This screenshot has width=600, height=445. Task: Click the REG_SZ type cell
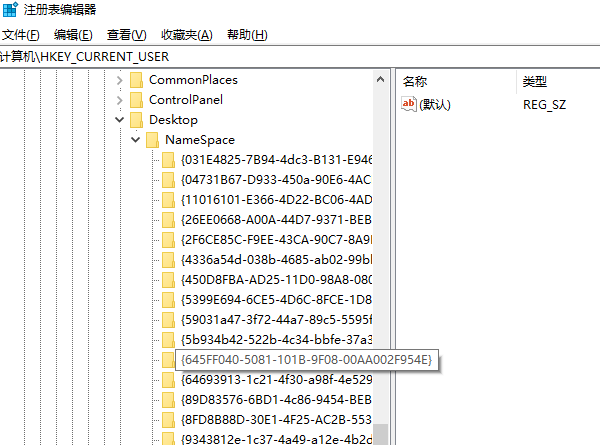coord(544,104)
